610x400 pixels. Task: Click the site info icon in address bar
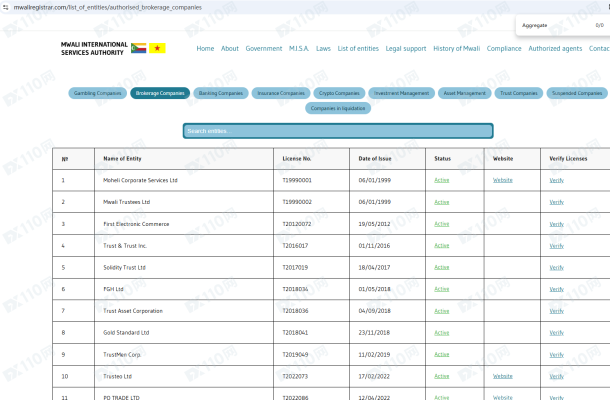click(x=5, y=7)
